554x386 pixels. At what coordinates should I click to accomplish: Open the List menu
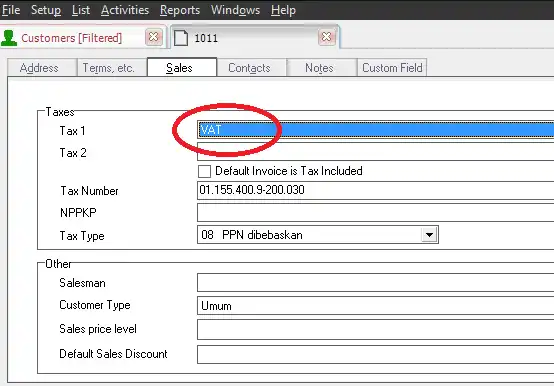click(81, 10)
